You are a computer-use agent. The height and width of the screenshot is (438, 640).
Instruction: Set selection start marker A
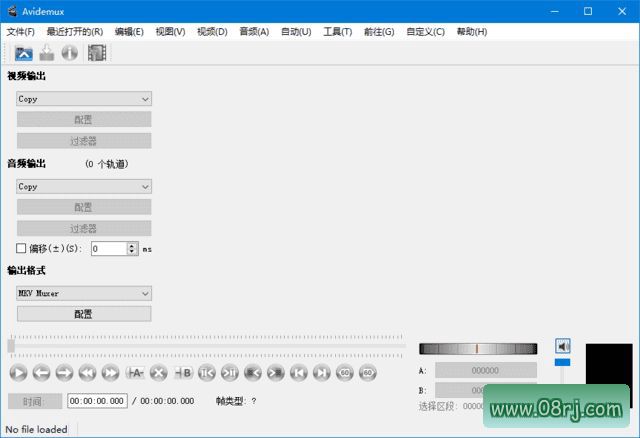(135, 373)
